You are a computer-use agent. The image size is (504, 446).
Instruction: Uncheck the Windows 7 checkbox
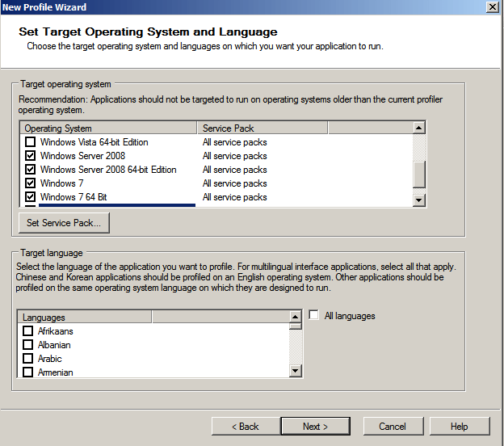point(30,183)
